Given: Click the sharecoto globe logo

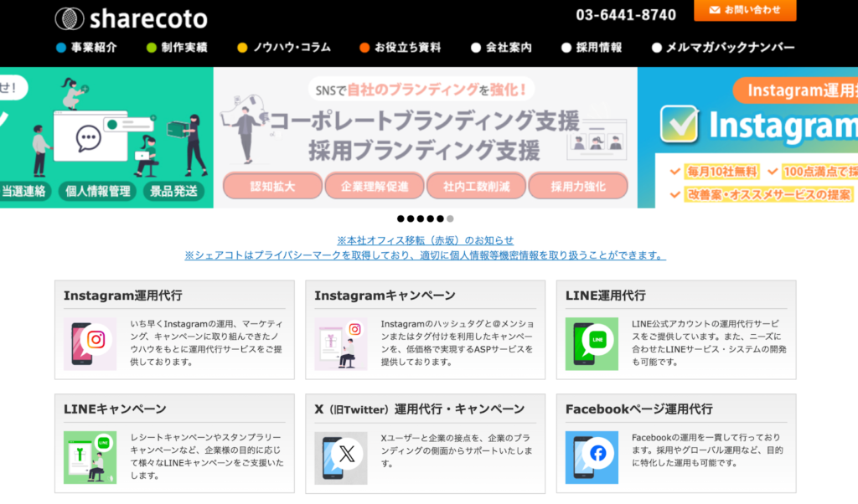Looking at the screenshot, I should tap(70, 18).
